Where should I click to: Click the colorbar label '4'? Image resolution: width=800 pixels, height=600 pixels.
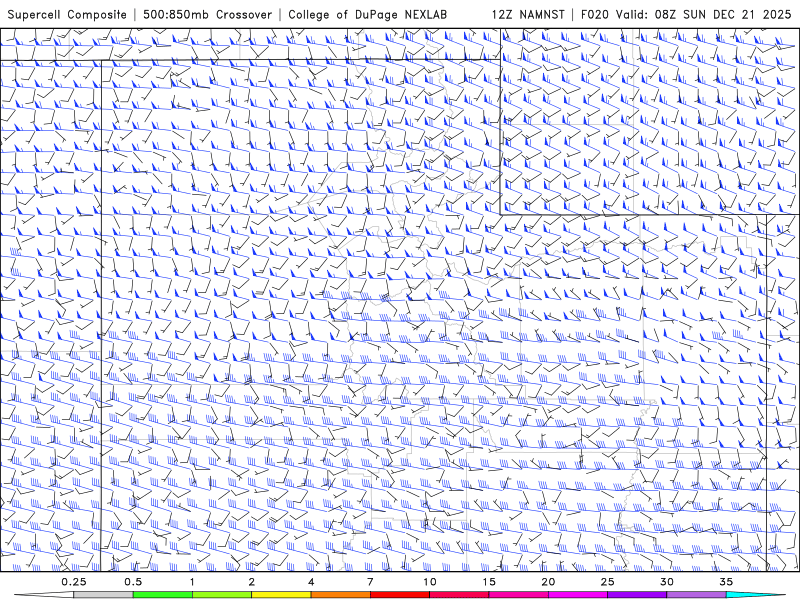[x=311, y=582]
